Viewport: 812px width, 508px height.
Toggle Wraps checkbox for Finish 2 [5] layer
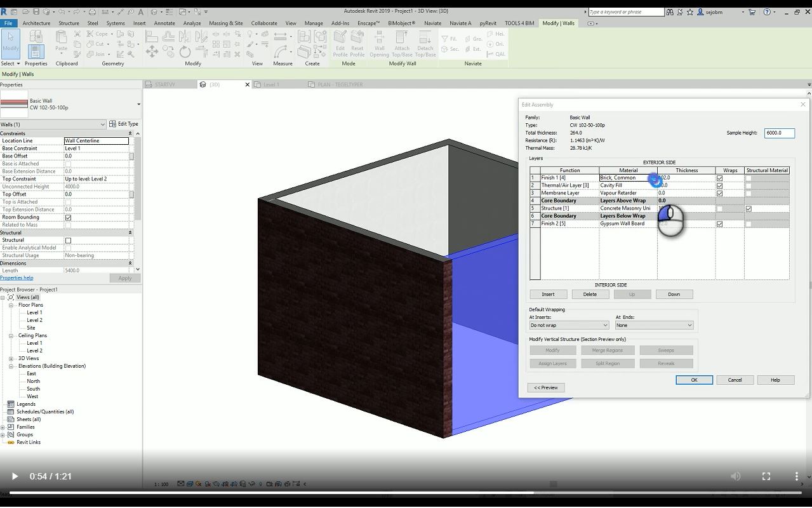click(x=719, y=224)
